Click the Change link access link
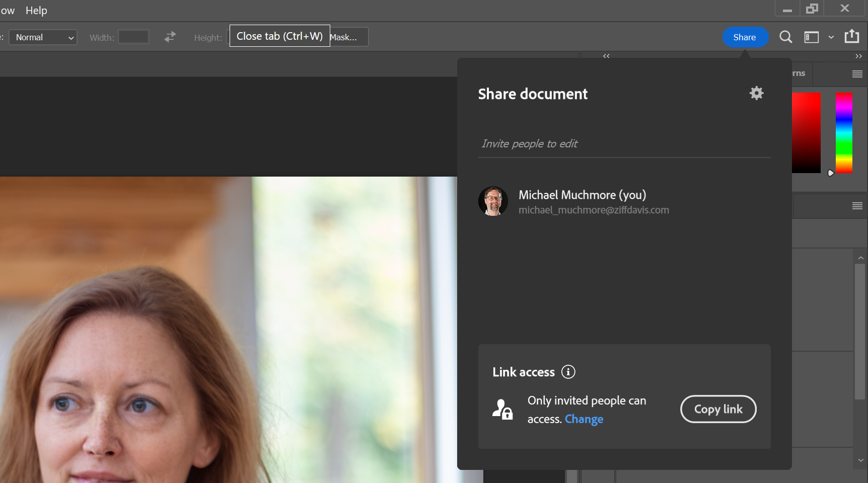868x483 pixels. tap(584, 419)
